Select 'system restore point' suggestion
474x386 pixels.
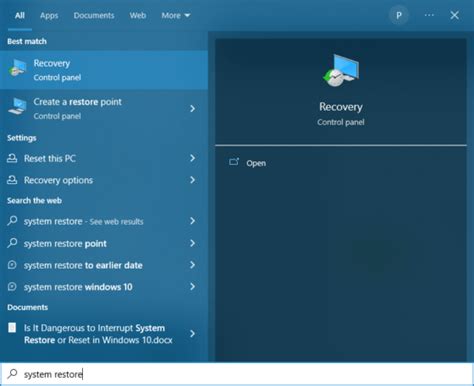click(104, 243)
